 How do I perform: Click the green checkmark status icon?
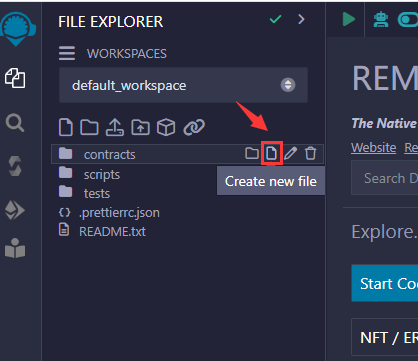tap(275, 19)
